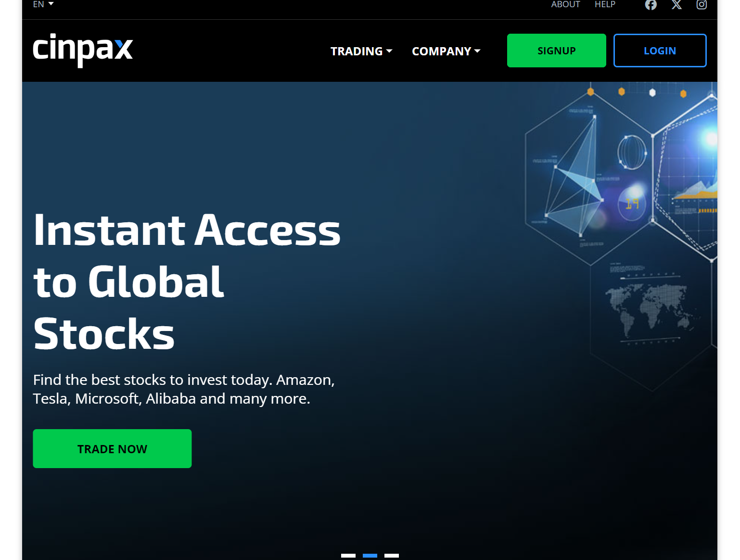Screen dimensions: 740x560
Task: Click the Instant Access to Global Stocks heading
Action: point(187,282)
